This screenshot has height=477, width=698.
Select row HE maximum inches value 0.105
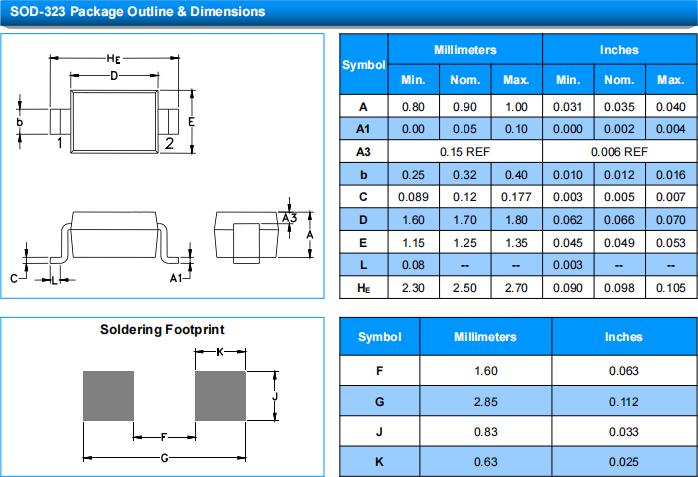pos(670,288)
